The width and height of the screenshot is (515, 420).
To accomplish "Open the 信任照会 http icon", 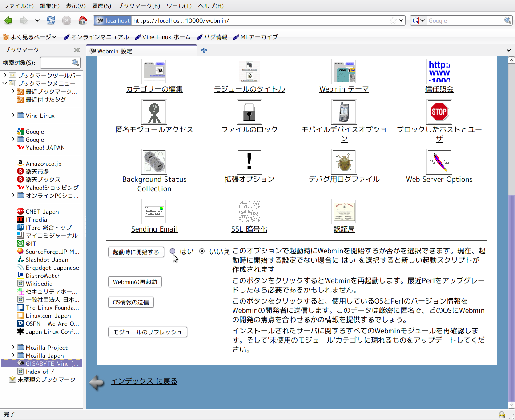I will (x=439, y=72).
